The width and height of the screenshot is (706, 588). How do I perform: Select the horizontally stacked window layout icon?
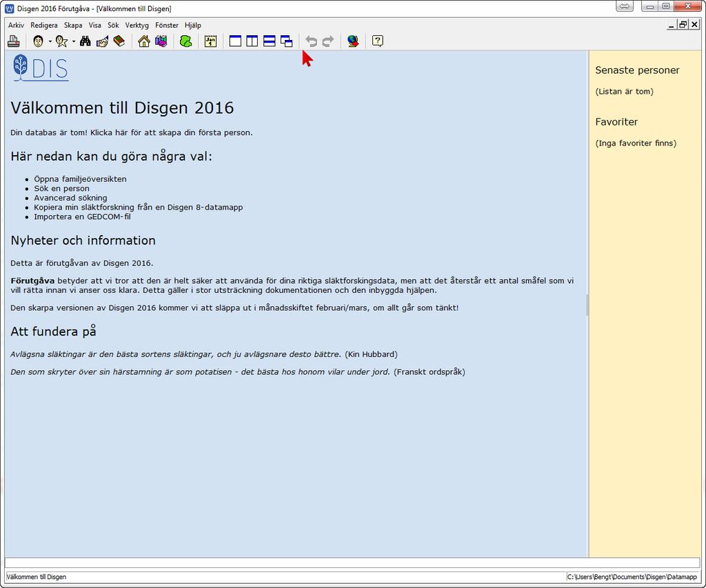point(270,41)
